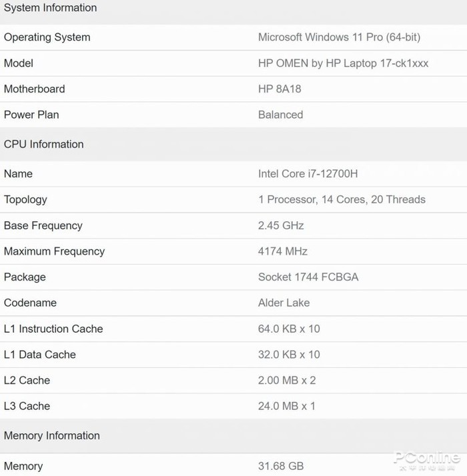
Task: Select the Topology row label
Action: [25, 199]
